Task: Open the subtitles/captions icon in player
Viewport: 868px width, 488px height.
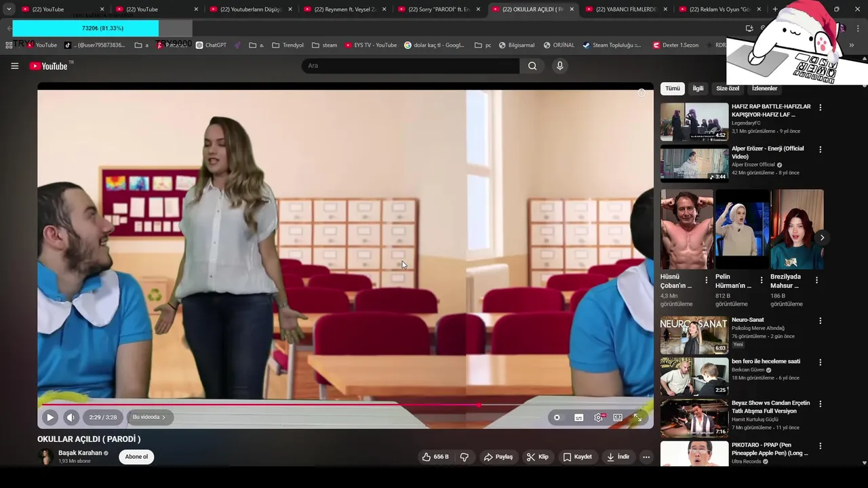Action: [x=578, y=418]
